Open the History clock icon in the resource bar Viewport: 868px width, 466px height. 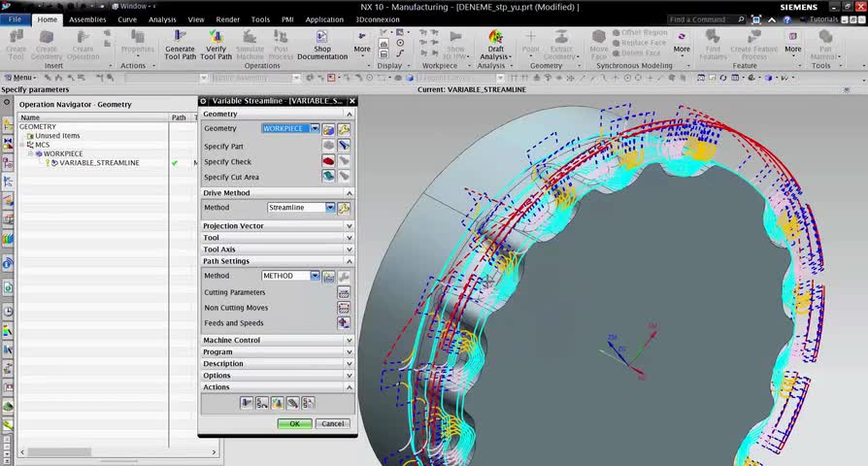click(8, 312)
